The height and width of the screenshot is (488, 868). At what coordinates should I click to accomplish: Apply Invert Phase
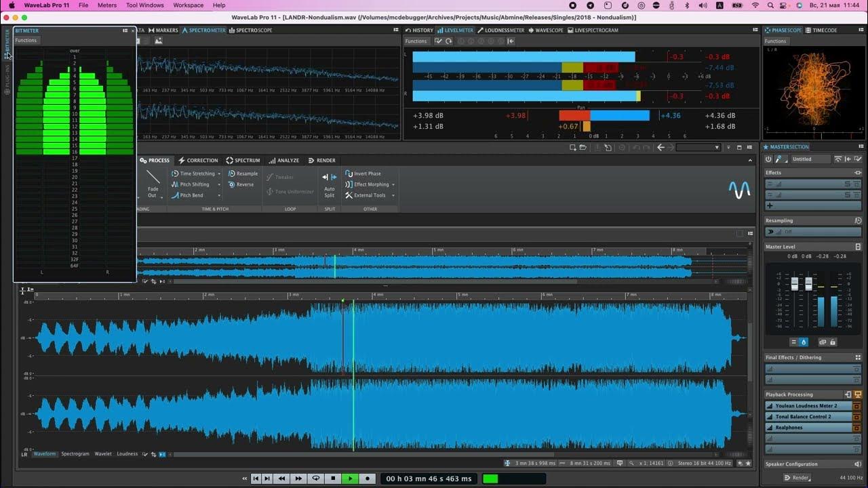(x=363, y=174)
